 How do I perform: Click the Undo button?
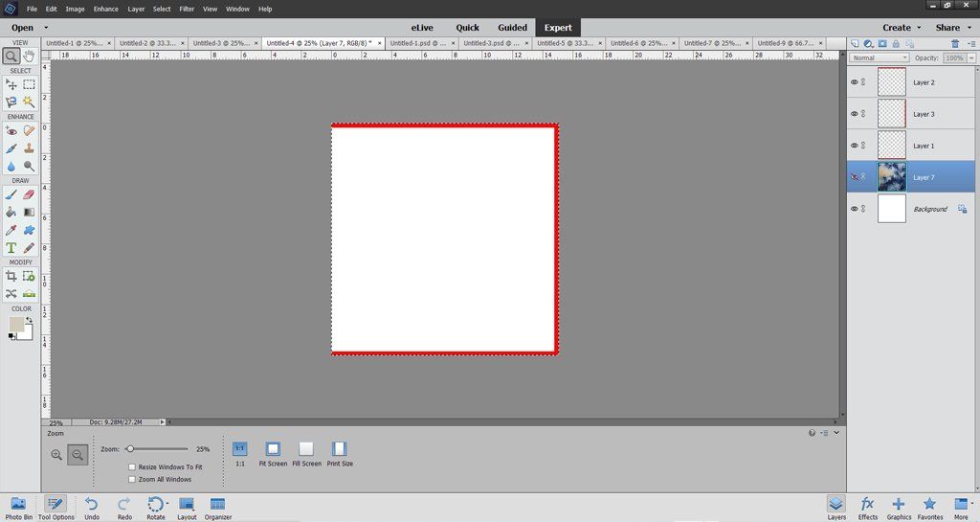[x=92, y=508]
